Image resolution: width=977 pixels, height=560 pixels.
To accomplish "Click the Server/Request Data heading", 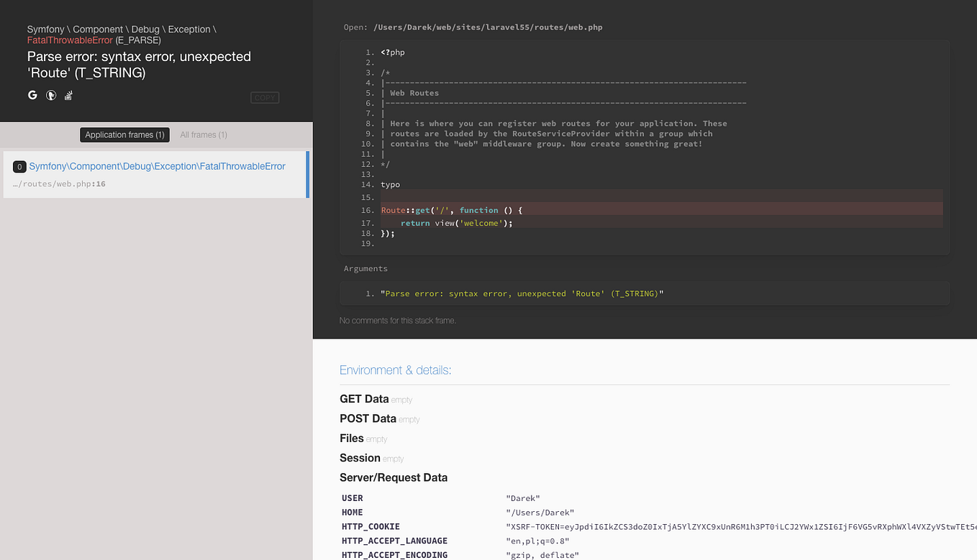I will [x=394, y=477].
